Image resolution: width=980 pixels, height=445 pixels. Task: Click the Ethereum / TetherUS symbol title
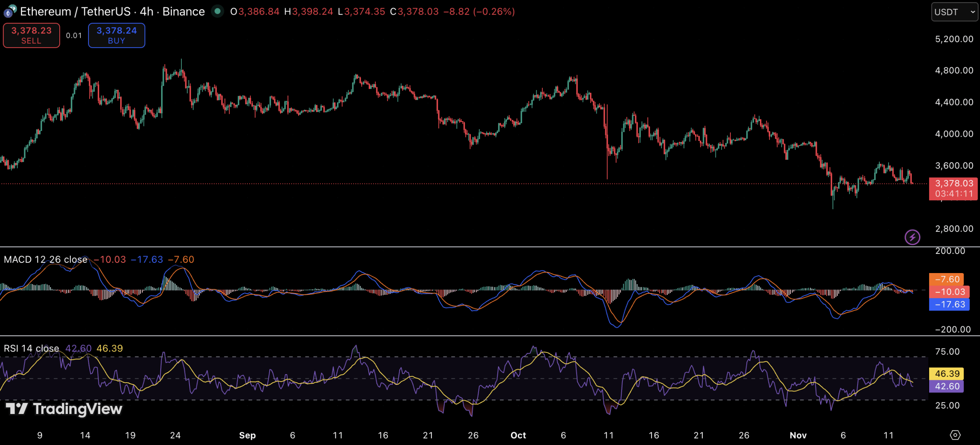point(75,11)
